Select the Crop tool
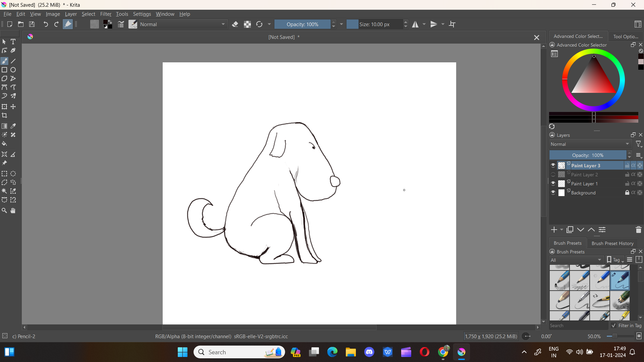This screenshot has height=362, width=644. (4, 115)
